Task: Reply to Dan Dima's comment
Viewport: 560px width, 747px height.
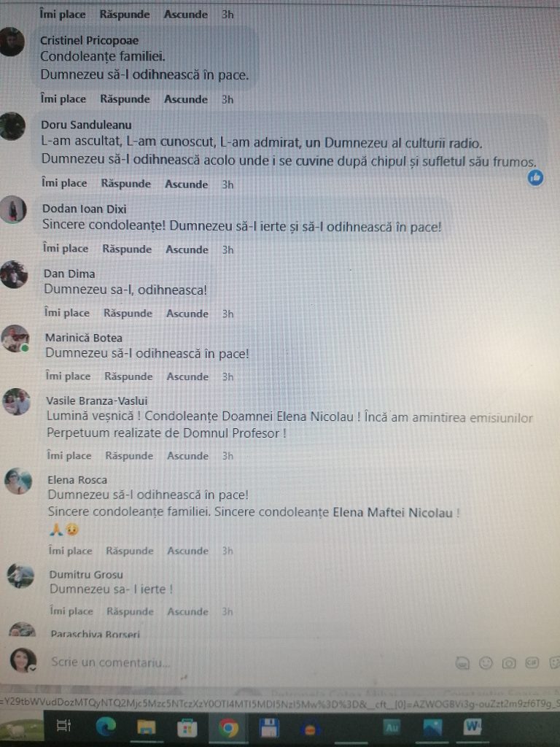Action: point(128,313)
